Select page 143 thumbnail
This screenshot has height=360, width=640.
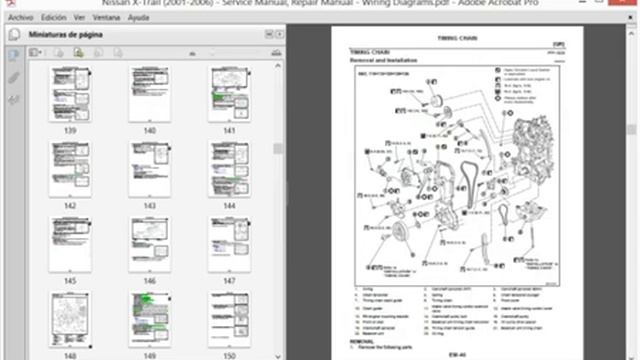150,169
